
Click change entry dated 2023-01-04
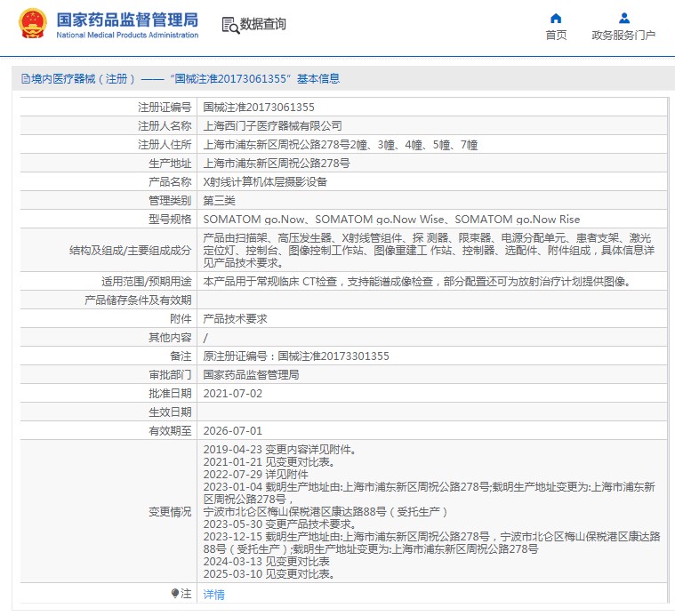(429, 493)
